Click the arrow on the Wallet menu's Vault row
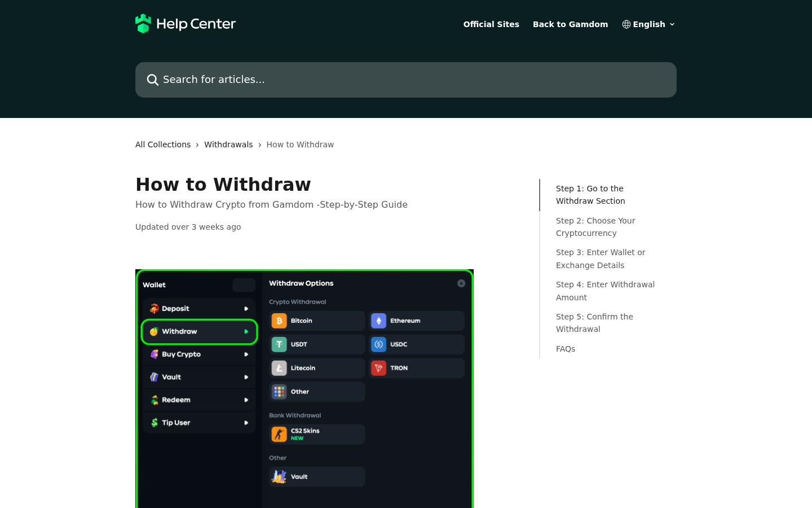 pos(246,377)
